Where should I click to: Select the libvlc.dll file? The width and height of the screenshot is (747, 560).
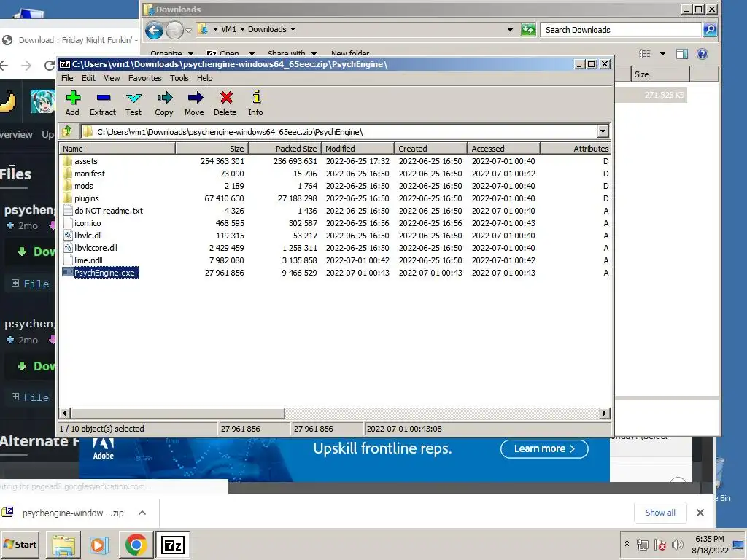[88, 236]
